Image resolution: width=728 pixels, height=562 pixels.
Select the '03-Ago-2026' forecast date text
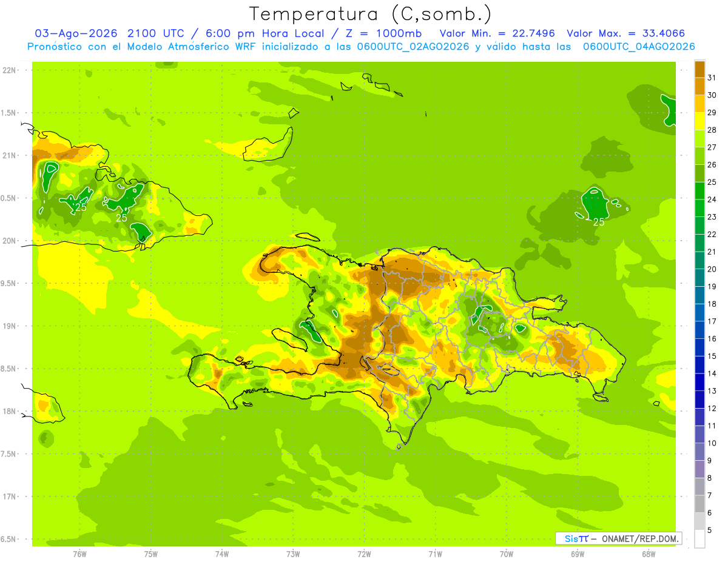(x=76, y=33)
